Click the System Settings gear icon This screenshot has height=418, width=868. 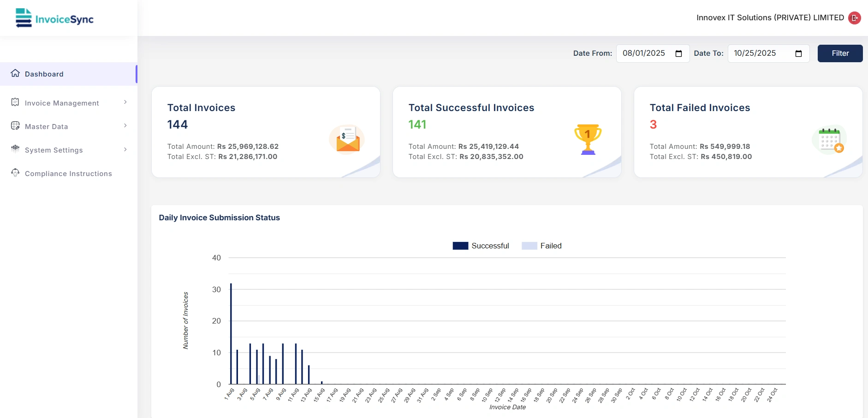tap(15, 149)
